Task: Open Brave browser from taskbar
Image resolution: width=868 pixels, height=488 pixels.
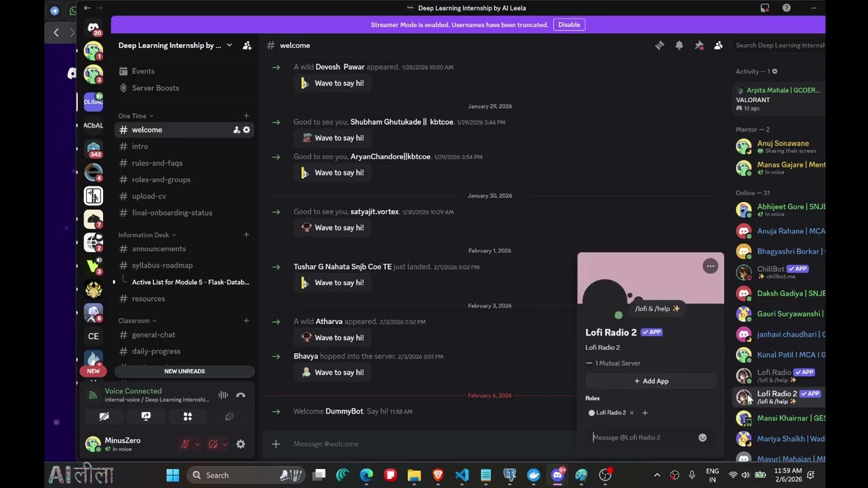Action: tap(438, 475)
